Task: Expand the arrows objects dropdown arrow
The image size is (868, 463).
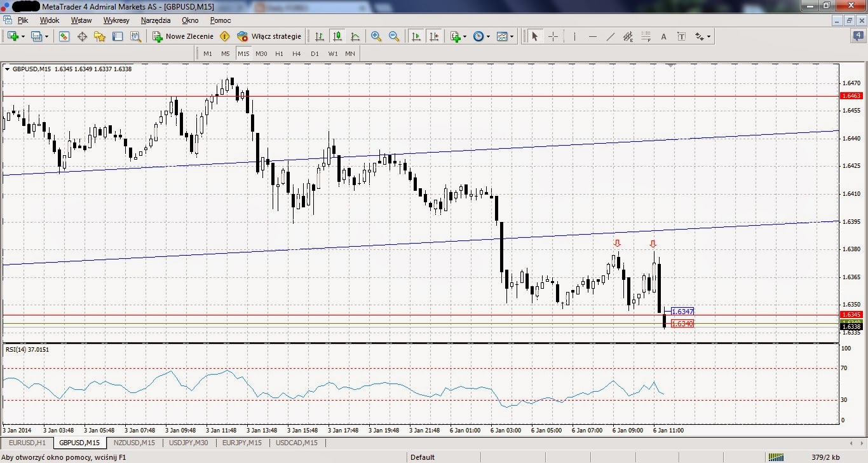Action: 709,37
